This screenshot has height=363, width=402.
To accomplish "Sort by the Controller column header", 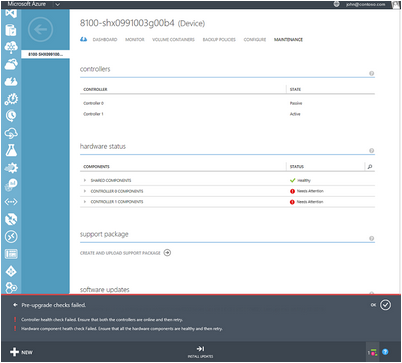I will (95, 89).
